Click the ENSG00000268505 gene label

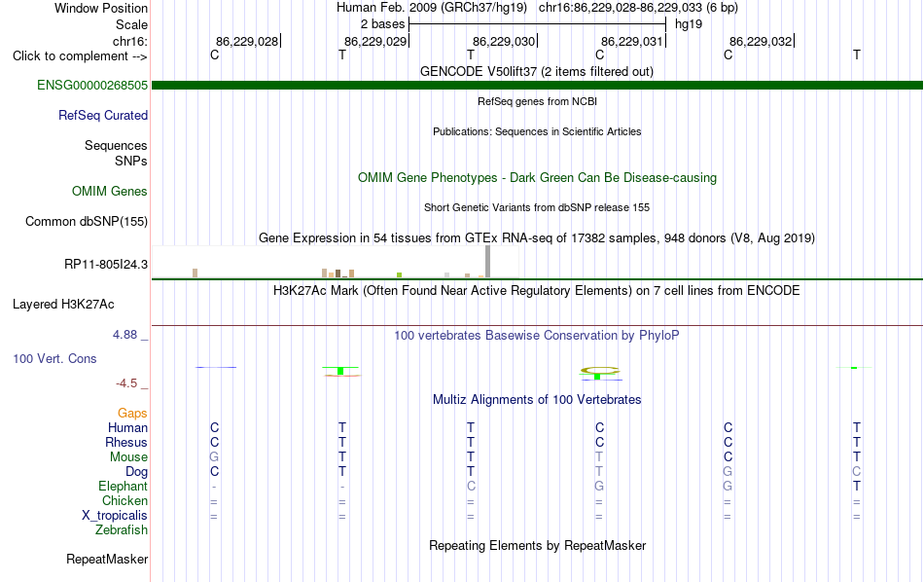coord(92,85)
